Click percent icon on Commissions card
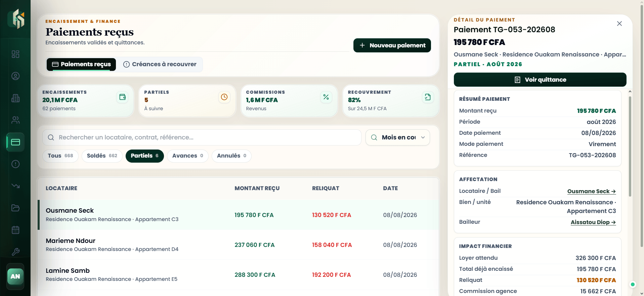Image resolution: width=644 pixels, height=296 pixels. pos(326,97)
